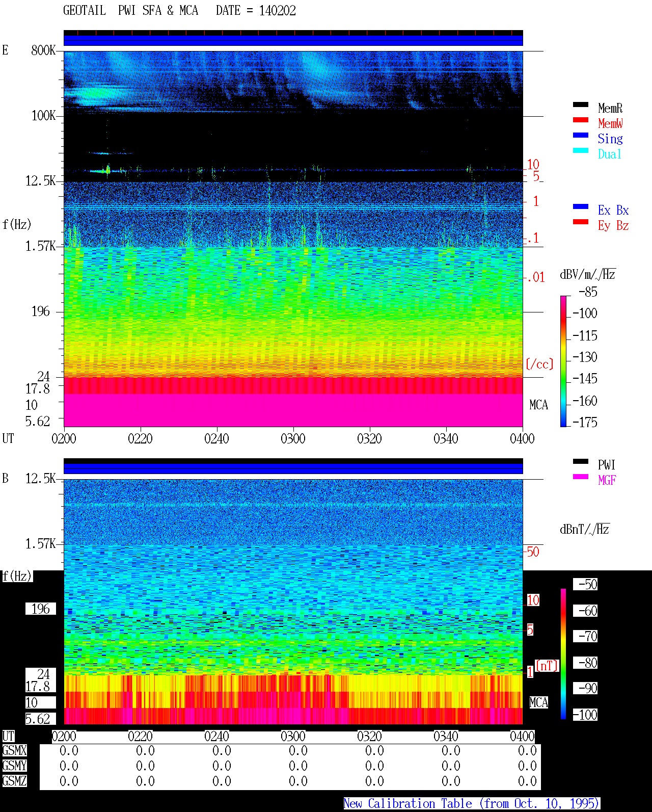This screenshot has height=812, width=652.
Task: Click the red 50 magnetic scale tick
Action: (533, 552)
